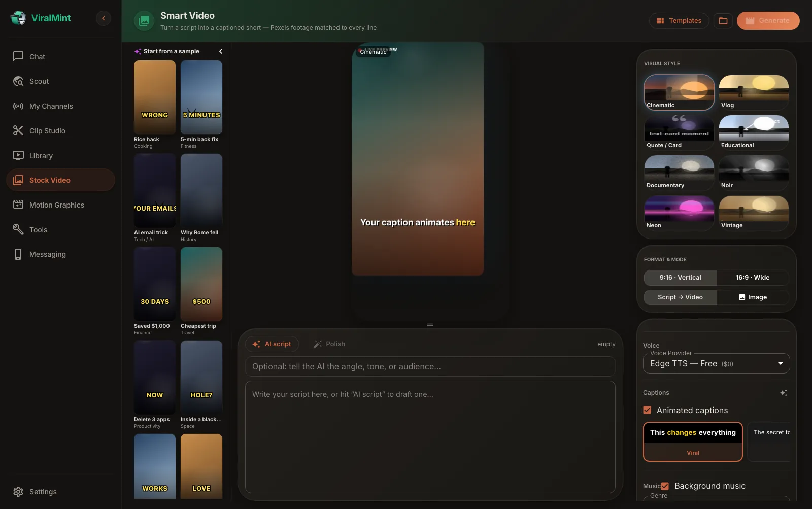Screen dimensions: 812x509
Task: Open the Templates button
Action: click(x=679, y=21)
